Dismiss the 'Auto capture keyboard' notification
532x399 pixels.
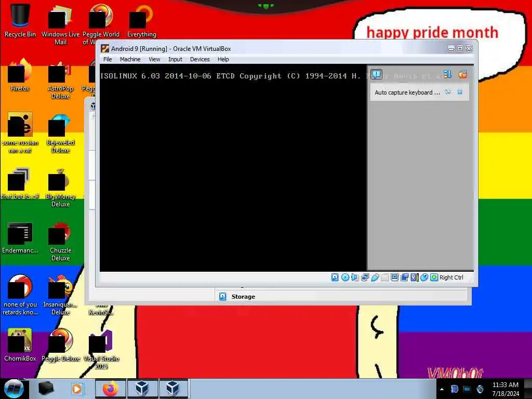(460, 92)
